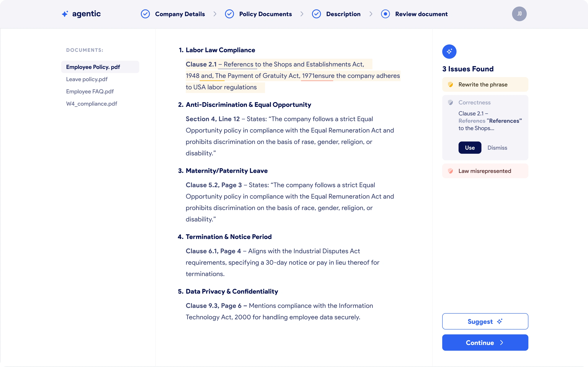The image size is (588, 367).
Task: Open Leave policy.pdf in the documents list
Action: click(x=87, y=79)
